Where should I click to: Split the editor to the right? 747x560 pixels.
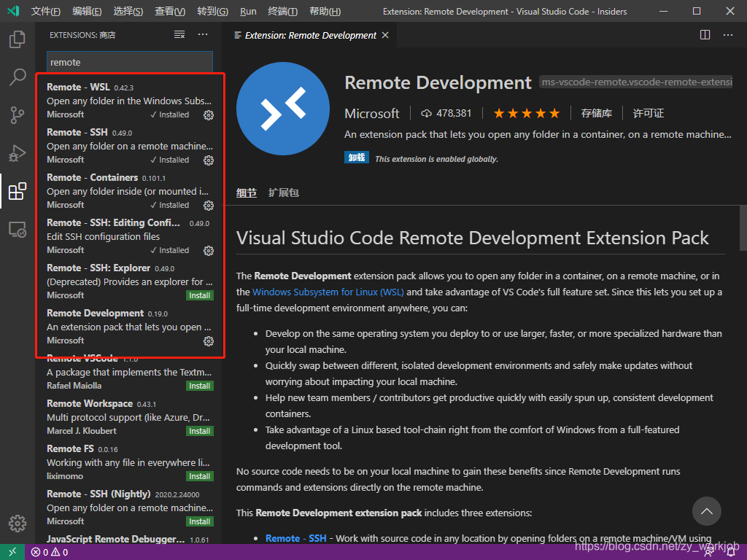[x=705, y=35]
